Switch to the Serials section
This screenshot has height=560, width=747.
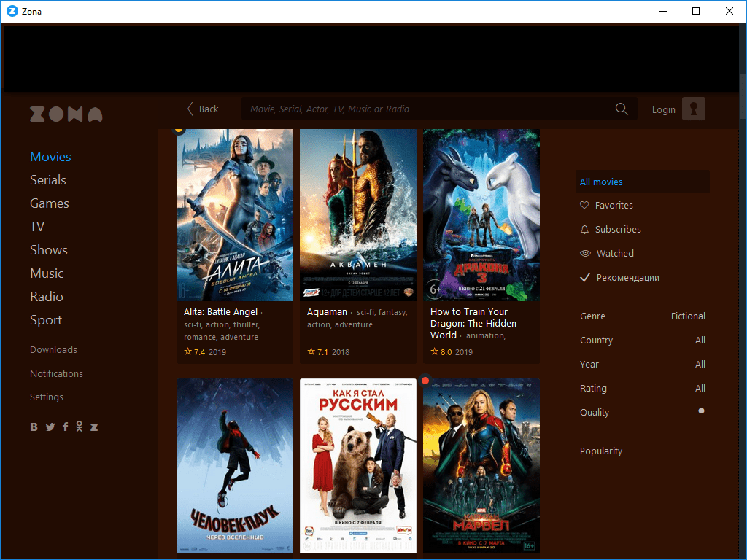click(48, 180)
